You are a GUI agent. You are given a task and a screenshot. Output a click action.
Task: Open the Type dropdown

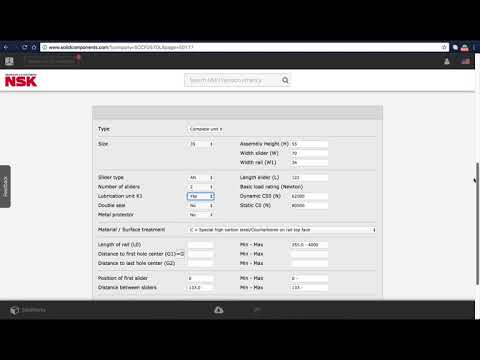pos(206,129)
